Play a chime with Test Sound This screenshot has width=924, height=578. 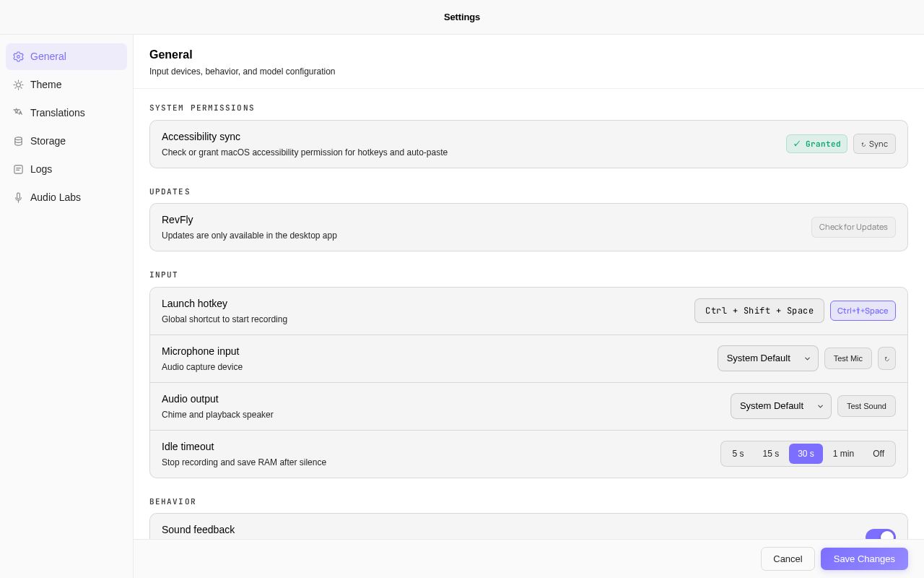(x=866, y=406)
